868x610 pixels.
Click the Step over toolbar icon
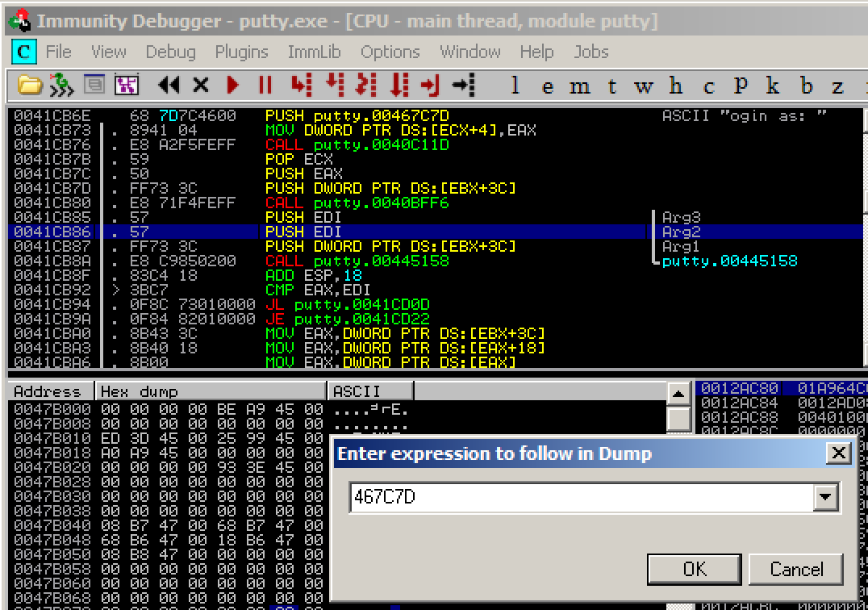coord(335,86)
